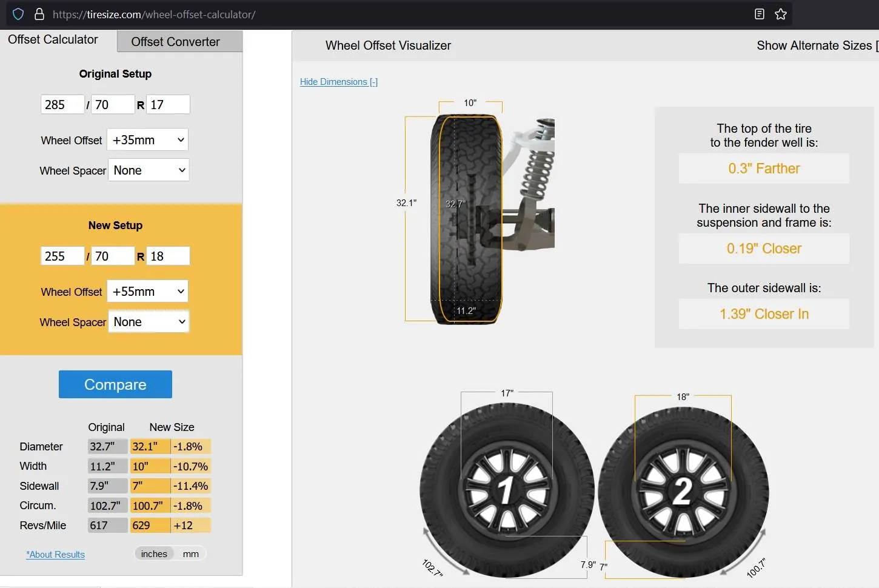
Task: Click the shield tracking protection icon
Action: [x=18, y=14]
